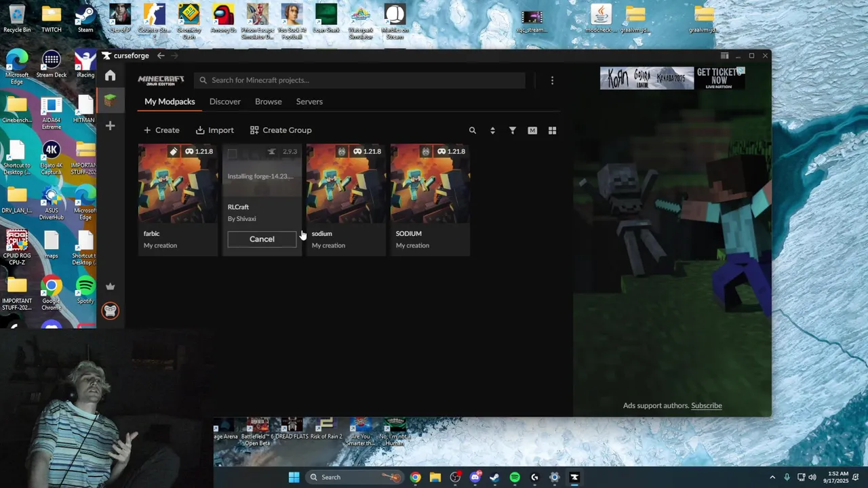Open the Servers tab

click(309, 102)
